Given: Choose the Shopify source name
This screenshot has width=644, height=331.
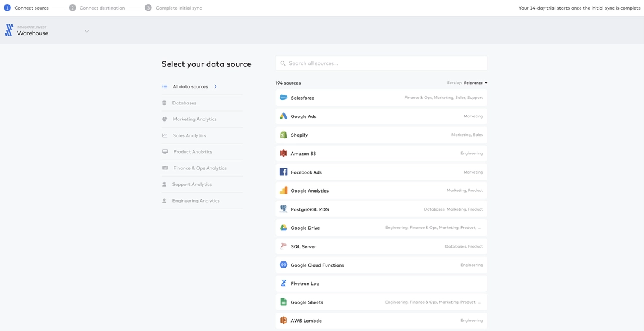Looking at the screenshot, I should coord(299,135).
